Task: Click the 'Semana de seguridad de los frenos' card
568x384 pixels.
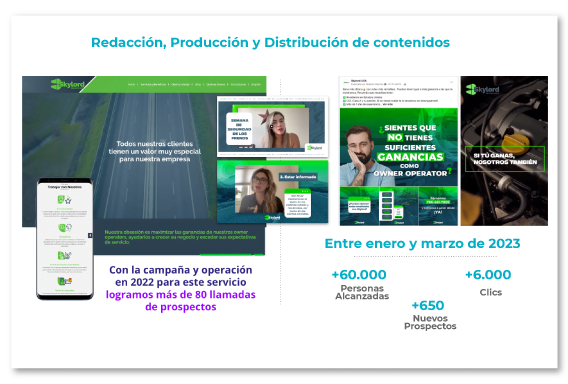Action: (239, 129)
